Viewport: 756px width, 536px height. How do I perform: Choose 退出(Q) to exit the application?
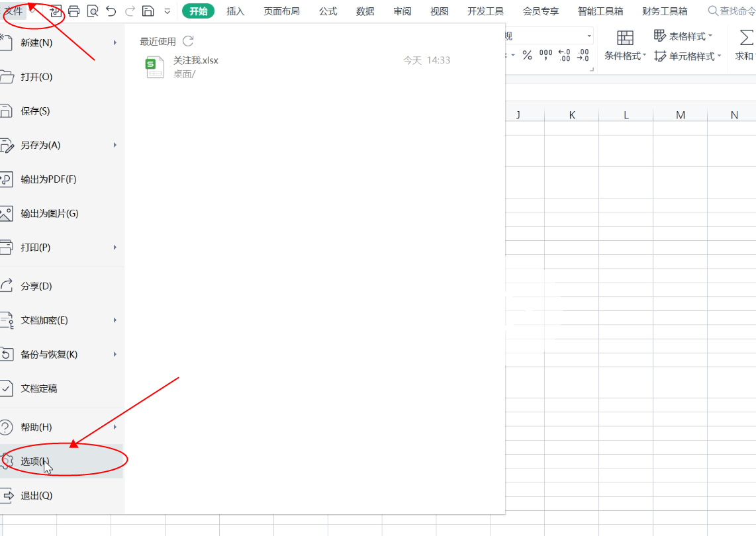click(x=61, y=496)
